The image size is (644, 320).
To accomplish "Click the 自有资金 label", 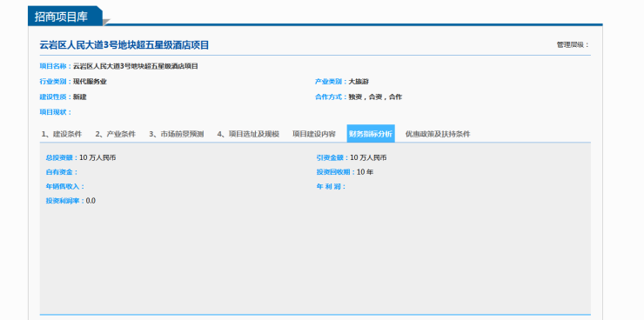I will (62, 172).
